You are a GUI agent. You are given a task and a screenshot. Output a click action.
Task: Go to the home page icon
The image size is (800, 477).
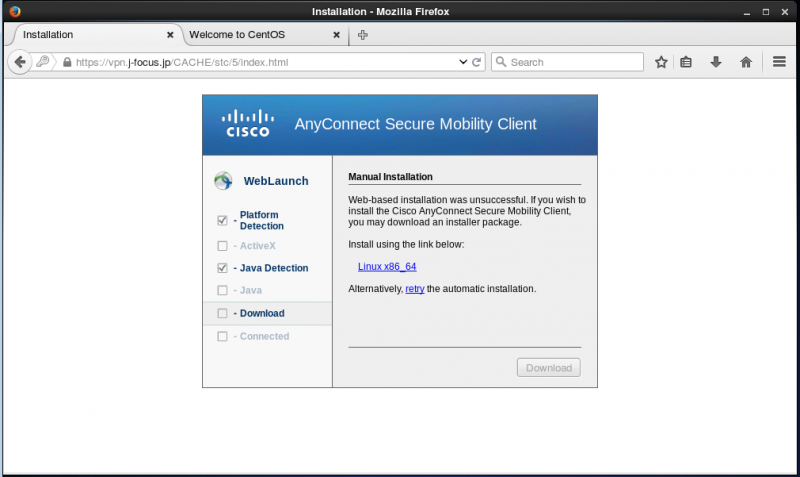pos(746,62)
